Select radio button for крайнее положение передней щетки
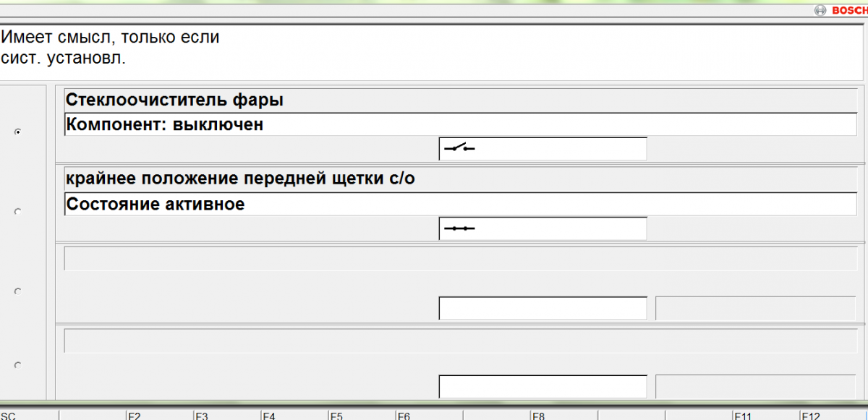868x420 pixels. point(18,212)
